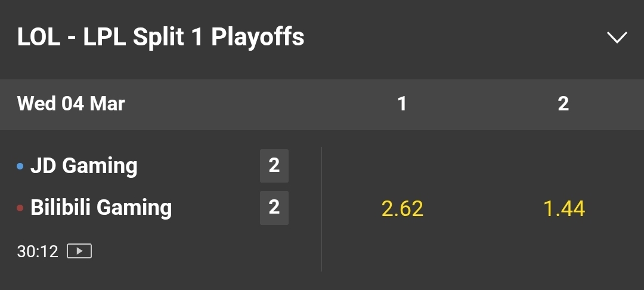Click the Wed 04 Mar date header
The width and height of the screenshot is (644, 290).
[70, 103]
